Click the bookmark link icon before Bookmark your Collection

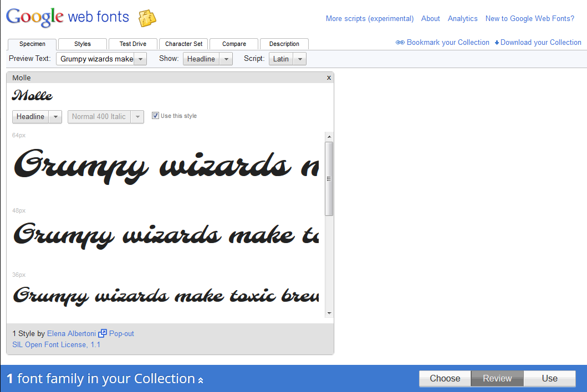tap(400, 42)
